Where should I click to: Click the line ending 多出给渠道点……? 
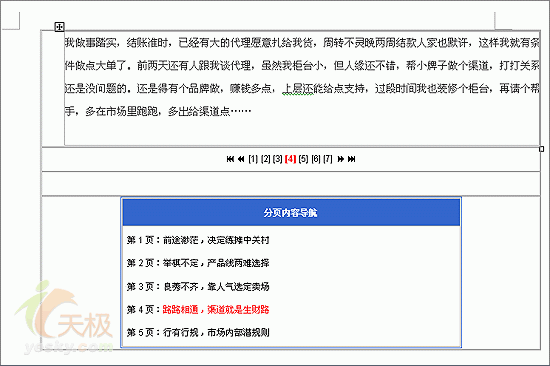[x=158, y=112]
